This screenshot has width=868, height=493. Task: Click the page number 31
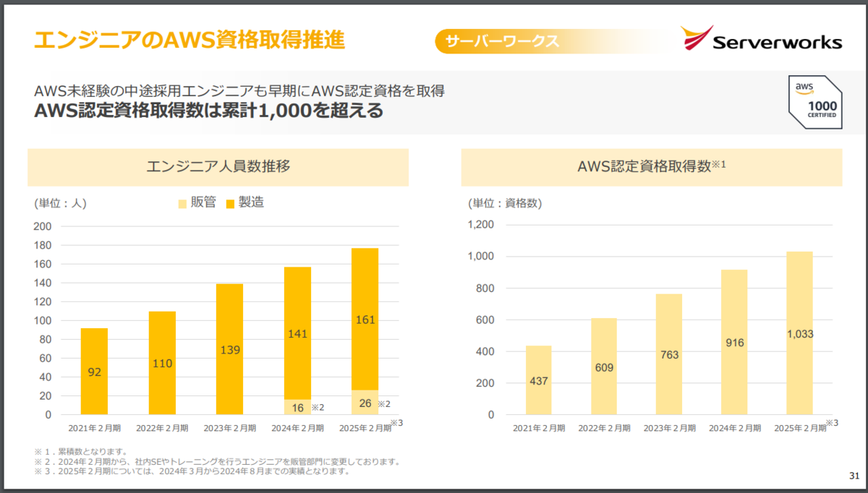click(x=854, y=476)
